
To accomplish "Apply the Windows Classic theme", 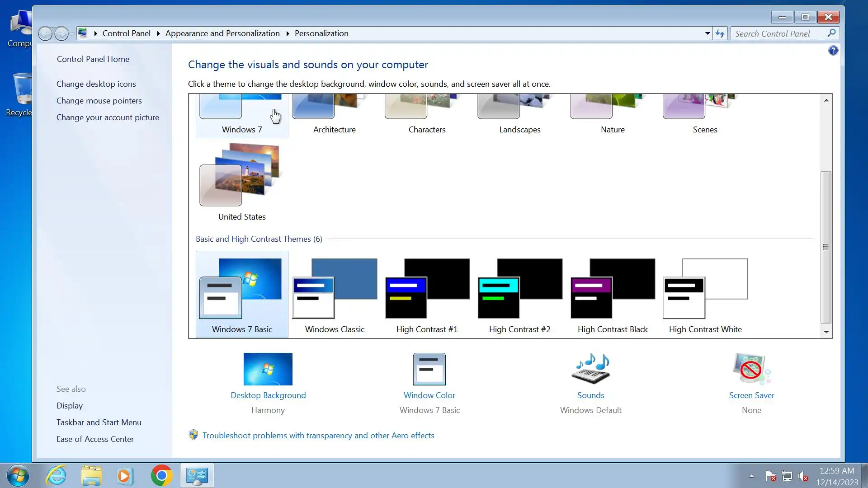I will pos(335,294).
